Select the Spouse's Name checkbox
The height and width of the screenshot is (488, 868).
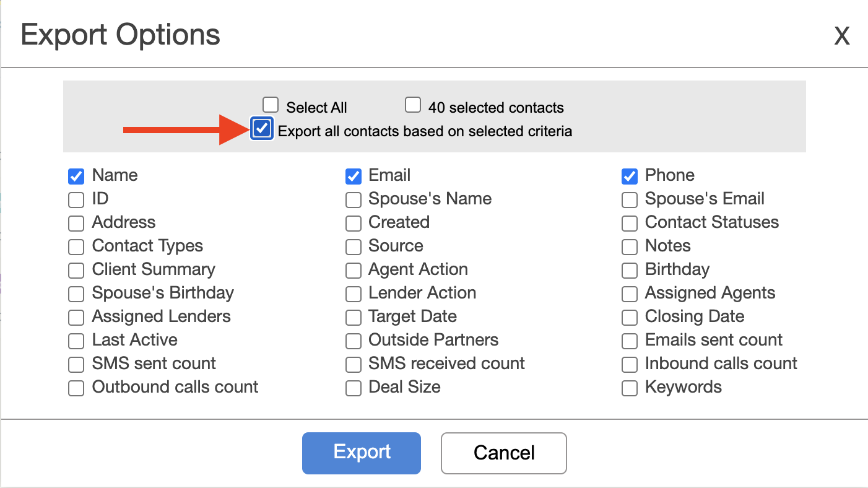click(353, 200)
